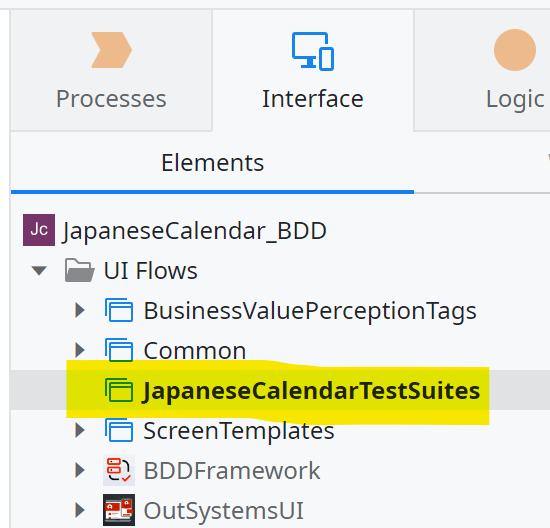Click the ScreenTemplates flow icon
550x528 pixels.
point(119,430)
